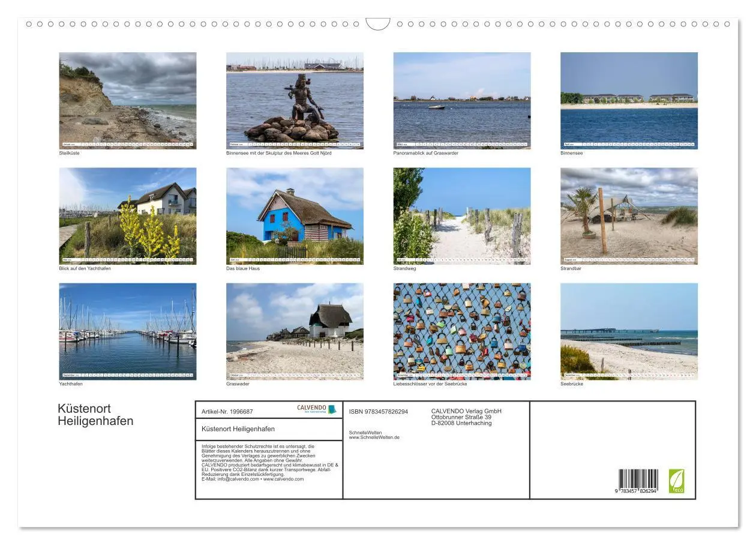
Task: Click the caption 'Panoramablick auf Graswarder'
Action: [x=426, y=153]
